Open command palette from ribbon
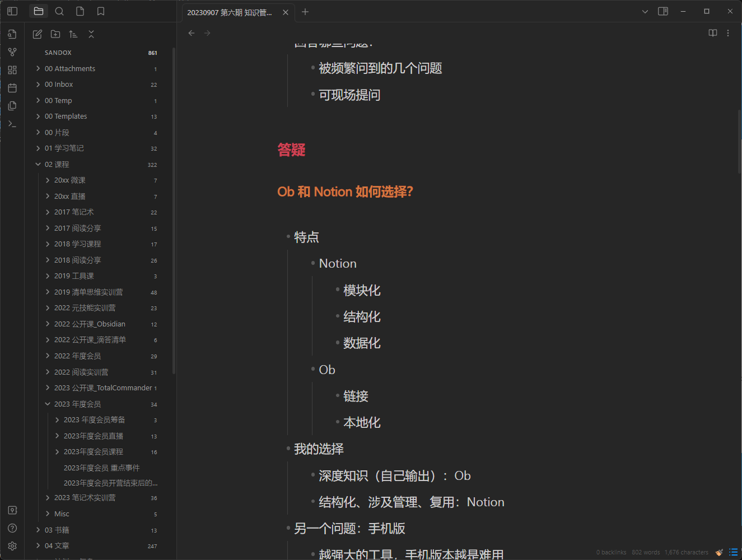This screenshot has width=742, height=560. click(x=12, y=124)
